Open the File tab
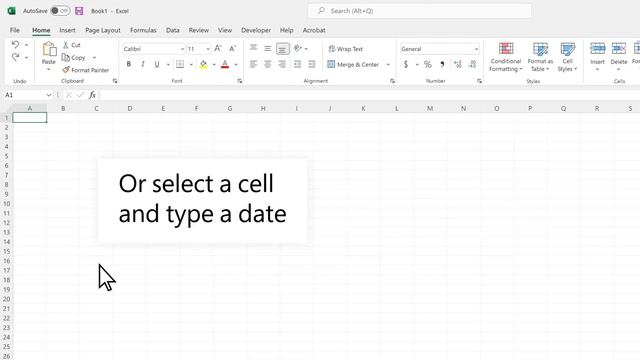 point(15,30)
